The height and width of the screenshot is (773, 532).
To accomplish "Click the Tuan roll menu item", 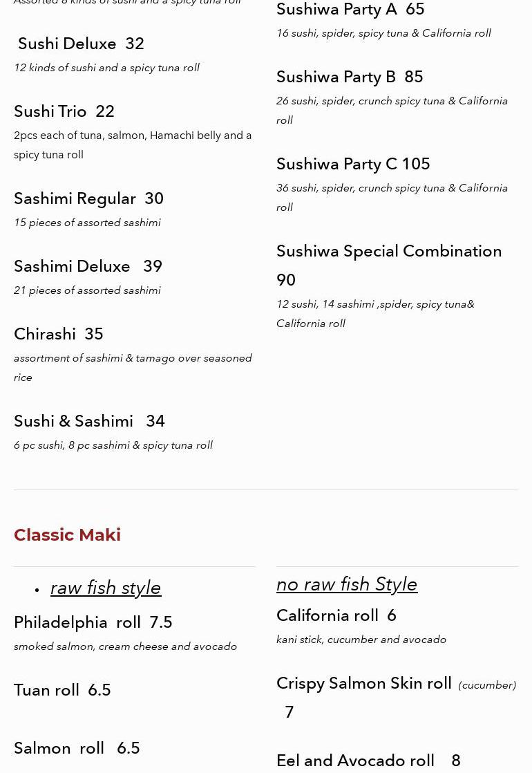I will tap(62, 690).
